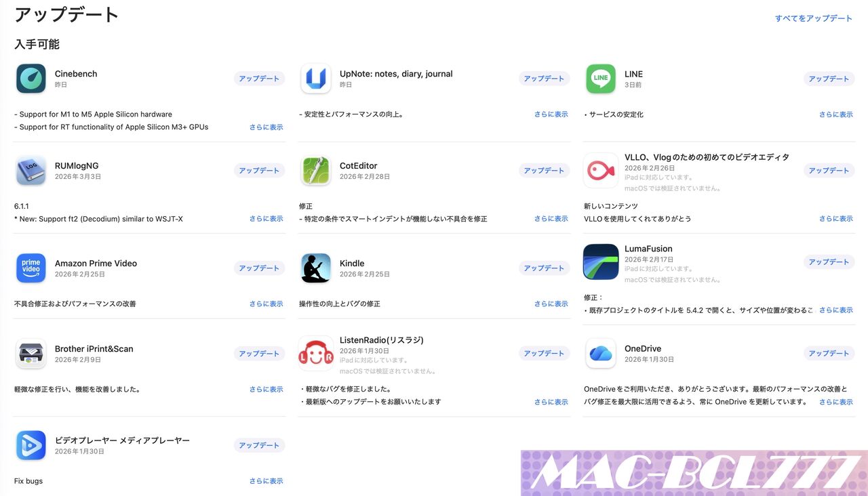
Task: Open the Kindle app icon
Action: click(x=315, y=268)
